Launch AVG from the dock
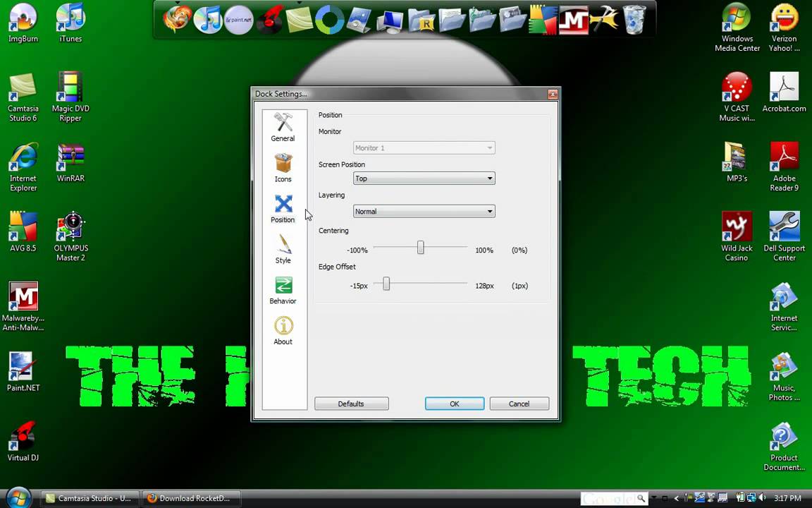812x508 pixels. (x=543, y=20)
